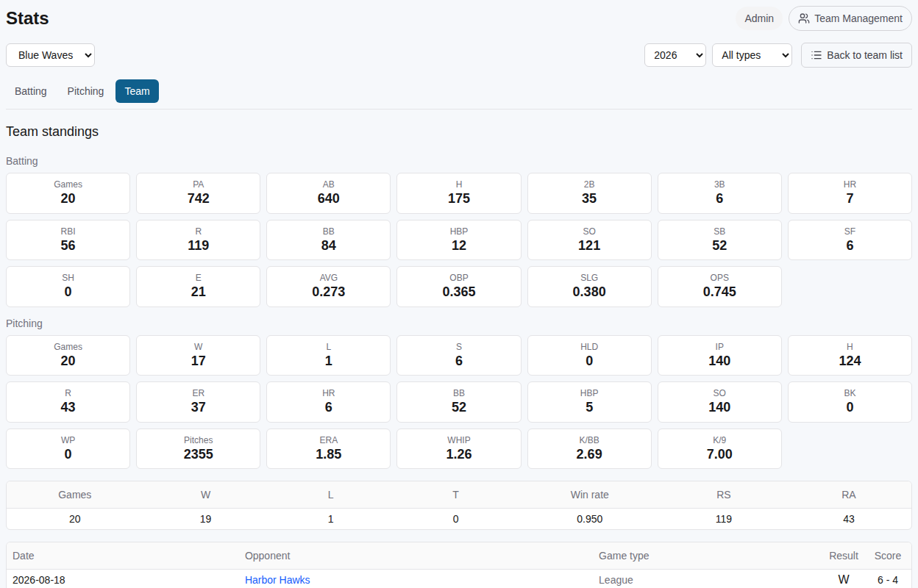Click the Team standings heading
918x588 pixels.
pyautogui.click(x=52, y=132)
